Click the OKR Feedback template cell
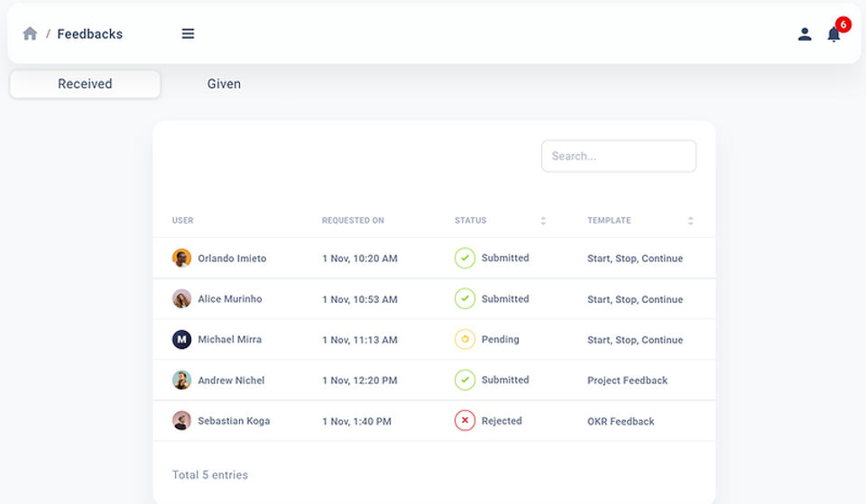This screenshot has width=866, height=504. pos(621,421)
